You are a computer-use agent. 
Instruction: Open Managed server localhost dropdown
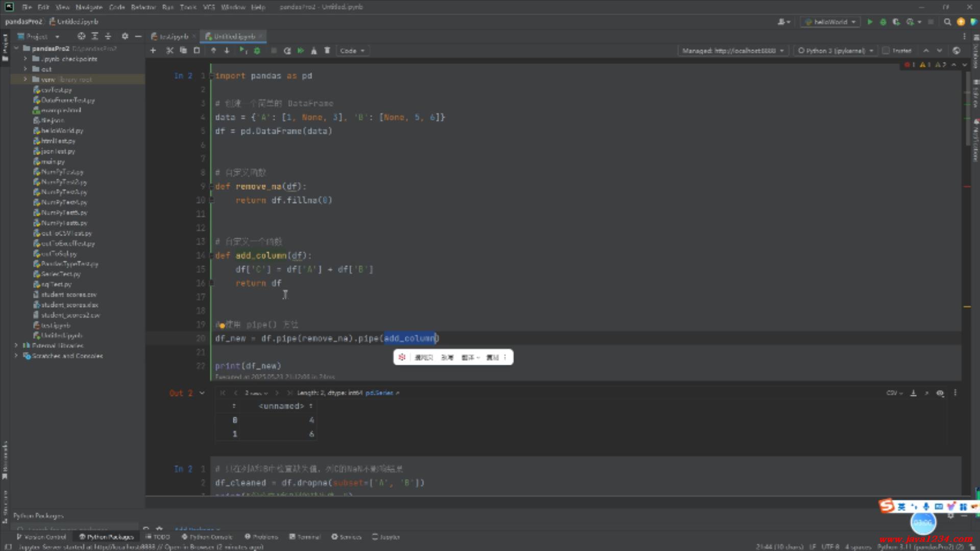tap(733, 51)
